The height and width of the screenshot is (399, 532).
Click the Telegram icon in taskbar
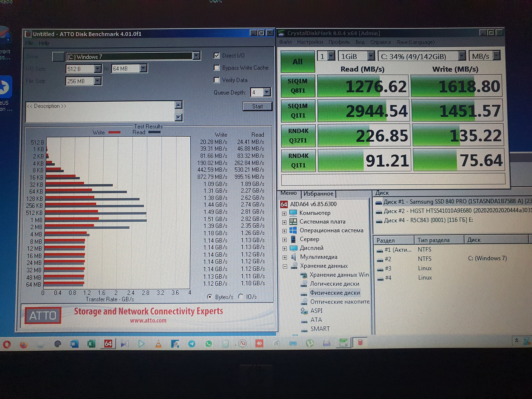[x=192, y=344]
